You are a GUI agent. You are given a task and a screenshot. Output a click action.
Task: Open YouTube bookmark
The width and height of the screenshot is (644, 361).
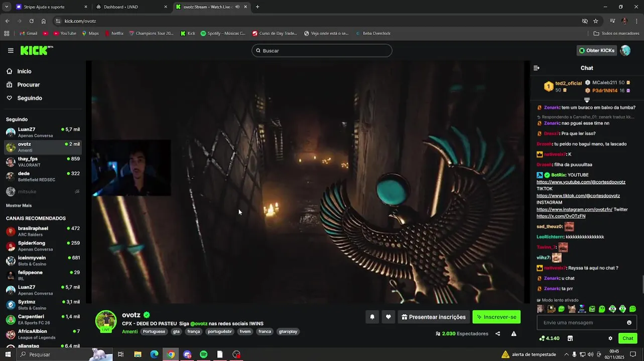[x=64, y=33]
